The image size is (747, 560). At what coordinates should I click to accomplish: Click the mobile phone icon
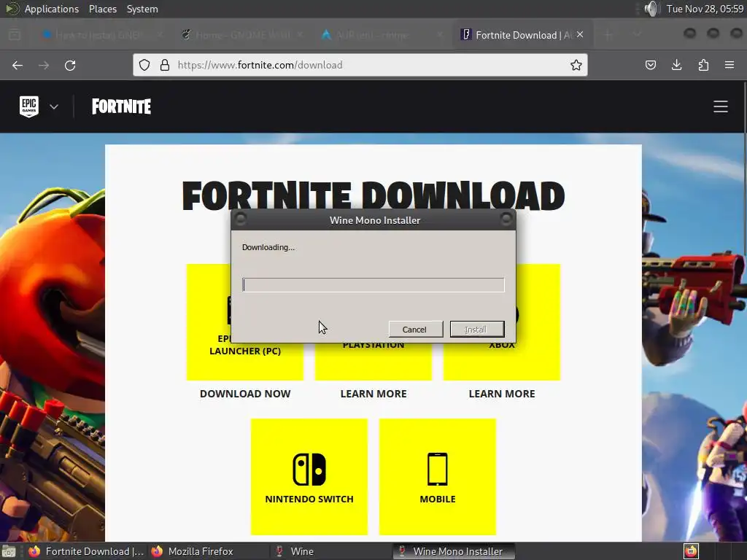438,469
